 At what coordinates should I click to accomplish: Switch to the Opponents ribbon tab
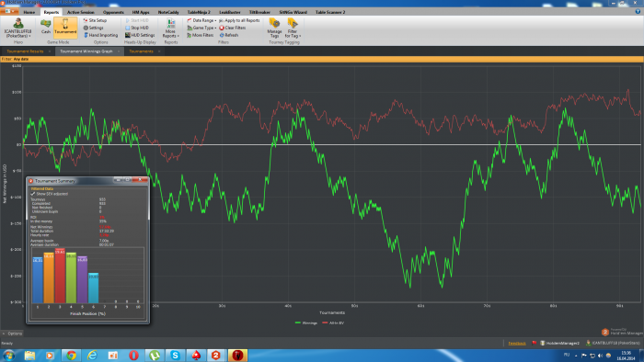click(113, 12)
